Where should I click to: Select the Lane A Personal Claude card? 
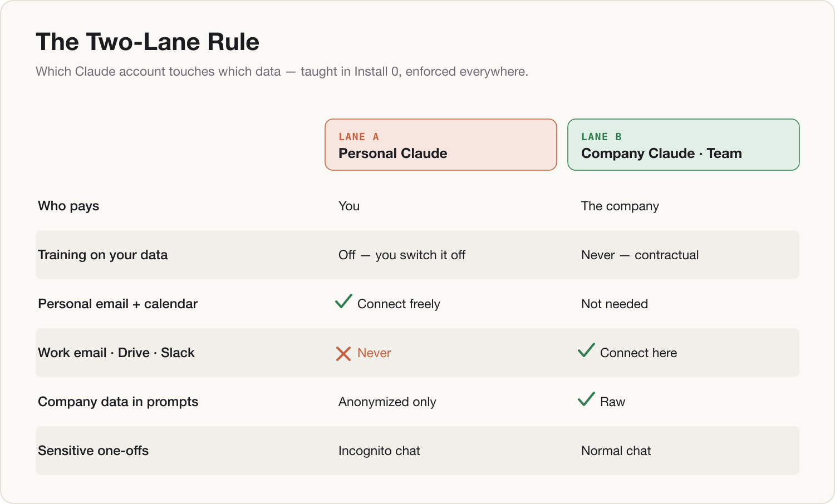[x=441, y=145]
